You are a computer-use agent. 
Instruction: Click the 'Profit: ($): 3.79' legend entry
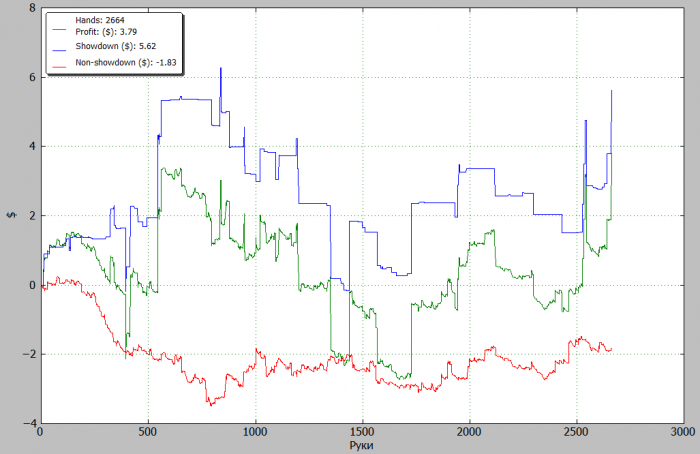[106, 32]
